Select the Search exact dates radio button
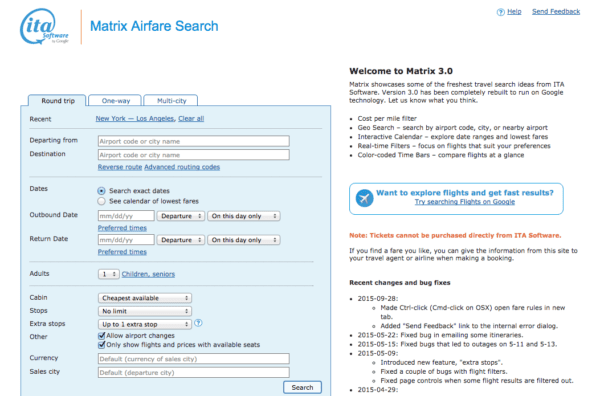Viewport: 600px width, 396px height. pos(101,191)
